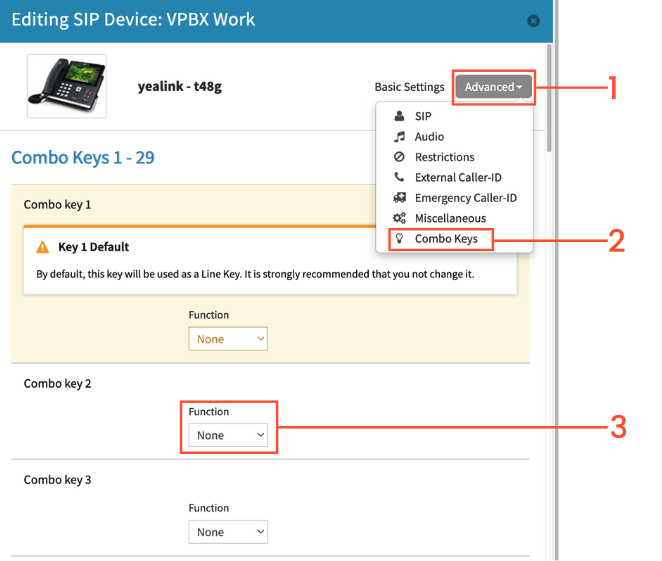Click the Audio music note icon

coord(399,136)
